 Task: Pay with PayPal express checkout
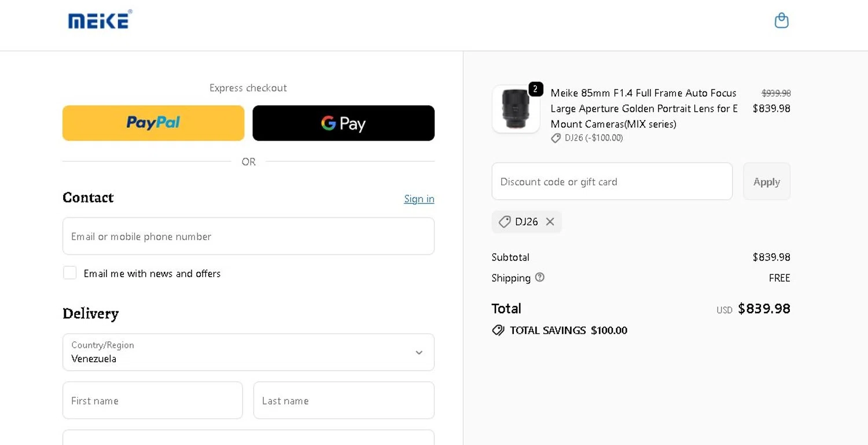point(153,123)
